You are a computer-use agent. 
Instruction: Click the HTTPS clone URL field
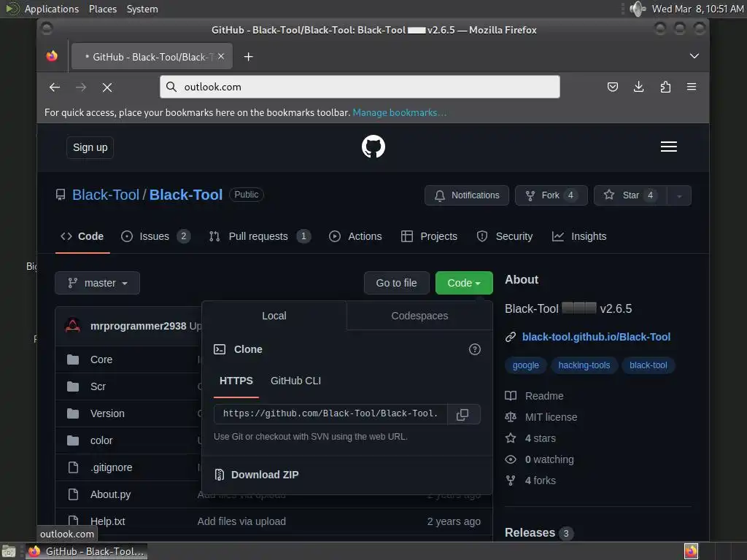click(330, 414)
